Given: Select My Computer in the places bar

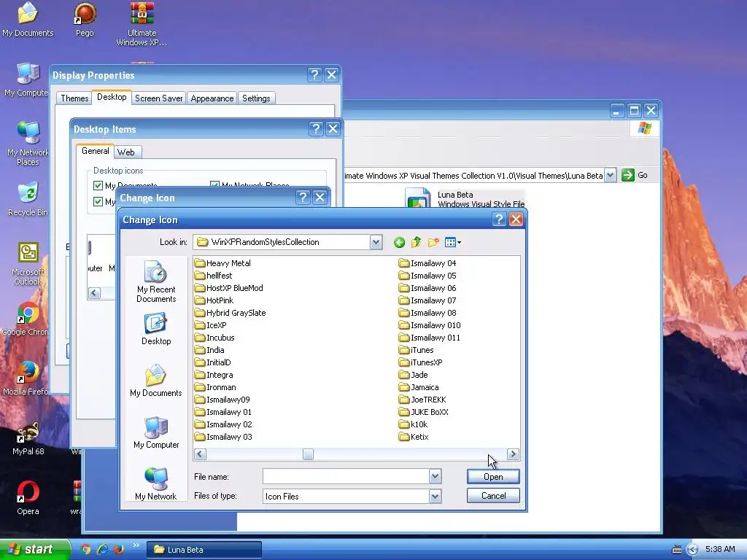Looking at the screenshot, I should 156,432.
